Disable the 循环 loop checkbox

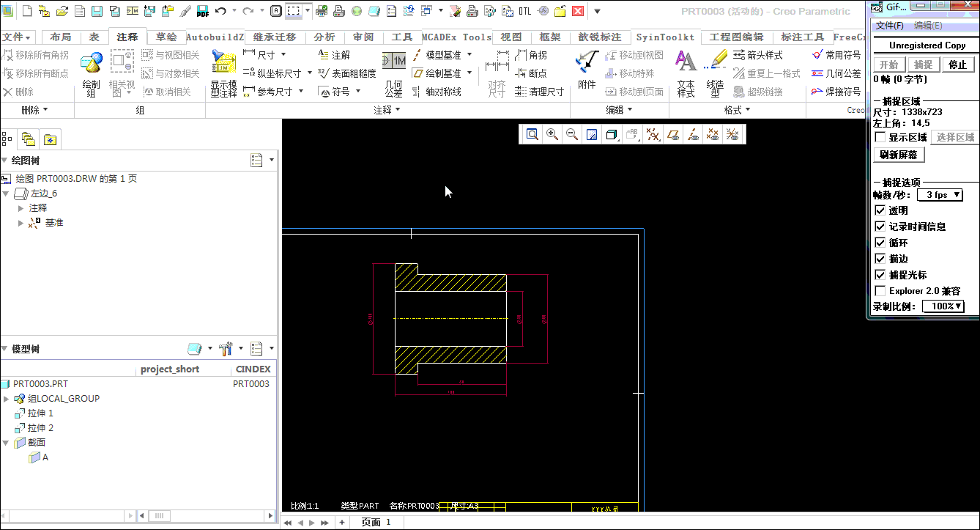coord(880,243)
